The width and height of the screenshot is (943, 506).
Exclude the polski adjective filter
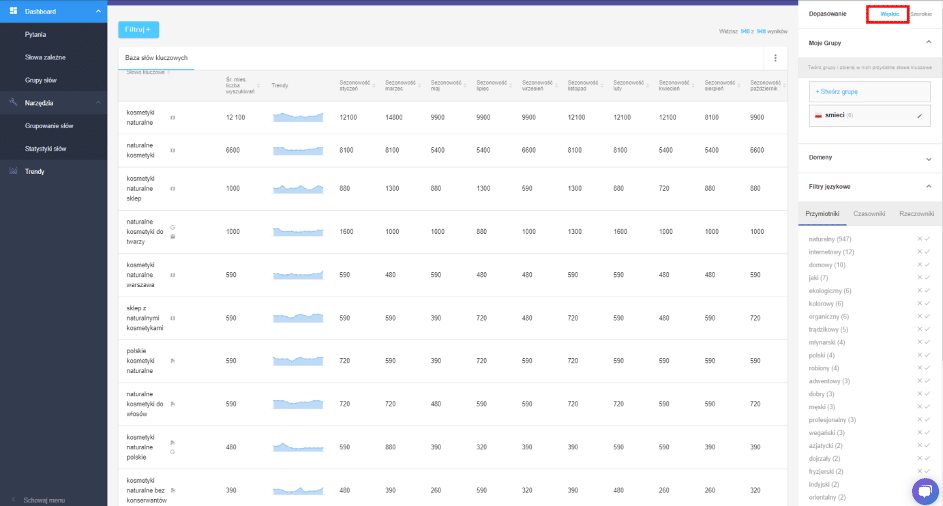[x=919, y=355]
